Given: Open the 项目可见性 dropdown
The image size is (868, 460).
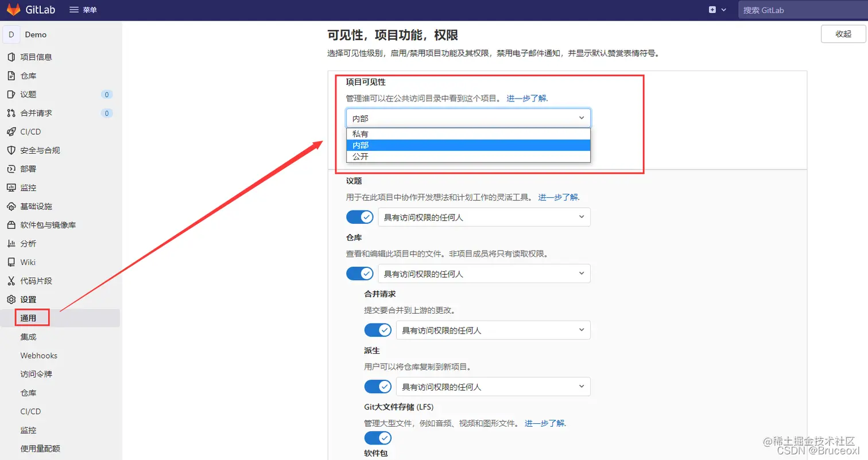Looking at the screenshot, I should click(x=467, y=118).
